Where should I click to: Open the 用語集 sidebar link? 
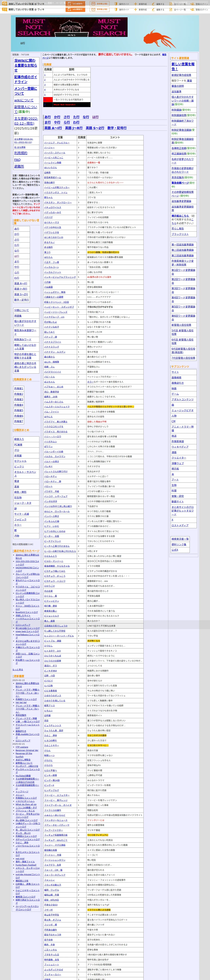point(18,316)
